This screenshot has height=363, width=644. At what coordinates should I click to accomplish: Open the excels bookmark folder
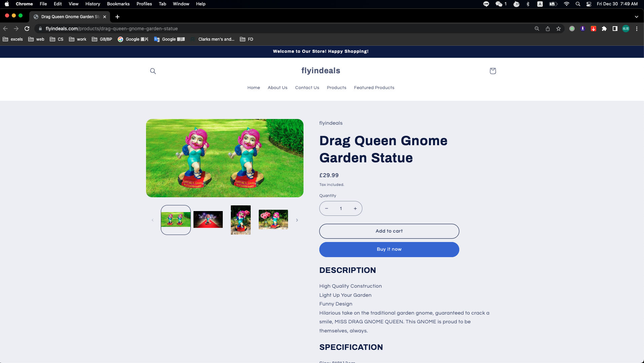pos(13,39)
